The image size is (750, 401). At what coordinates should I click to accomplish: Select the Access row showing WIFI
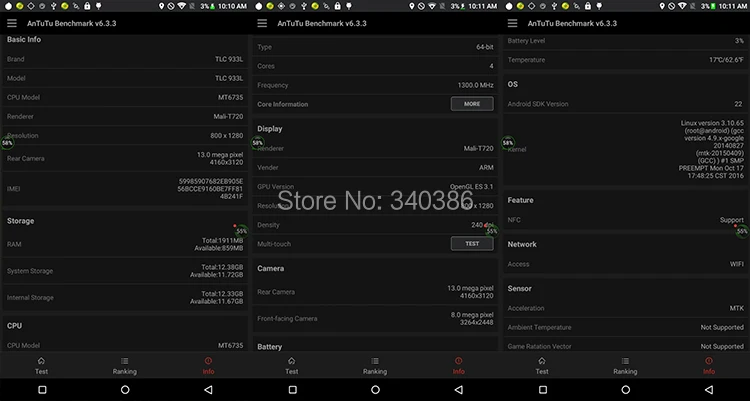click(625, 264)
